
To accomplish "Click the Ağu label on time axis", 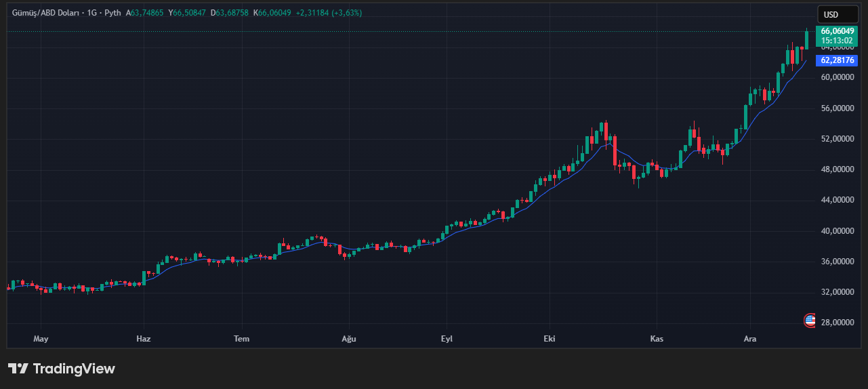I will pyautogui.click(x=348, y=338).
